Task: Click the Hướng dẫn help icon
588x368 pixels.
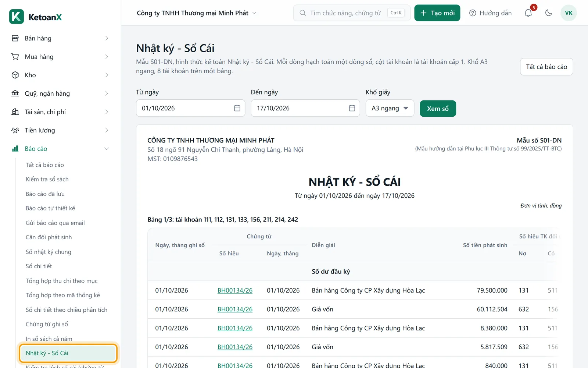Action: [473, 13]
